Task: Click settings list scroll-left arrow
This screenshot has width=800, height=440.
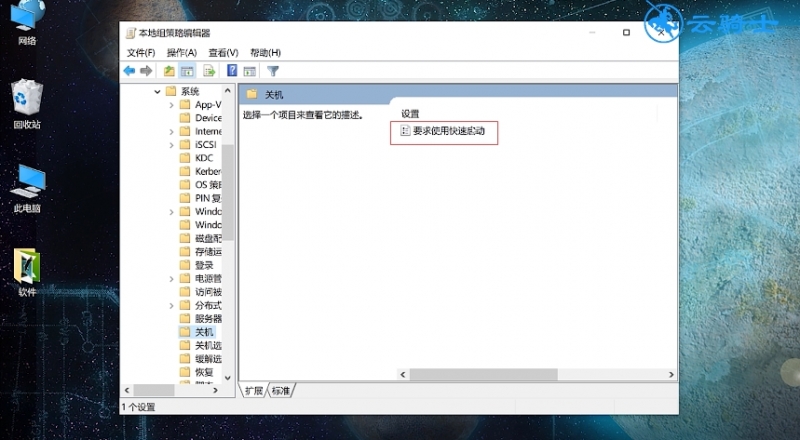Action: pyautogui.click(x=403, y=375)
